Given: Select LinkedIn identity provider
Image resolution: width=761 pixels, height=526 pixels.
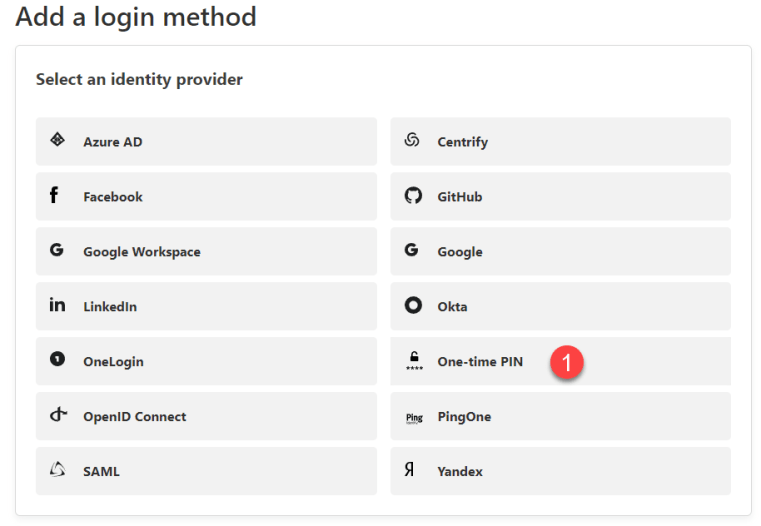Looking at the screenshot, I should tap(206, 306).
